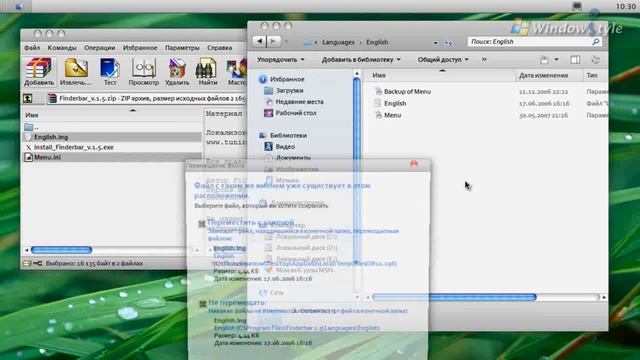The height and width of the screenshot is (360, 640).
Task: Click the Backup of Menu file icon
Action: pos(378,91)
